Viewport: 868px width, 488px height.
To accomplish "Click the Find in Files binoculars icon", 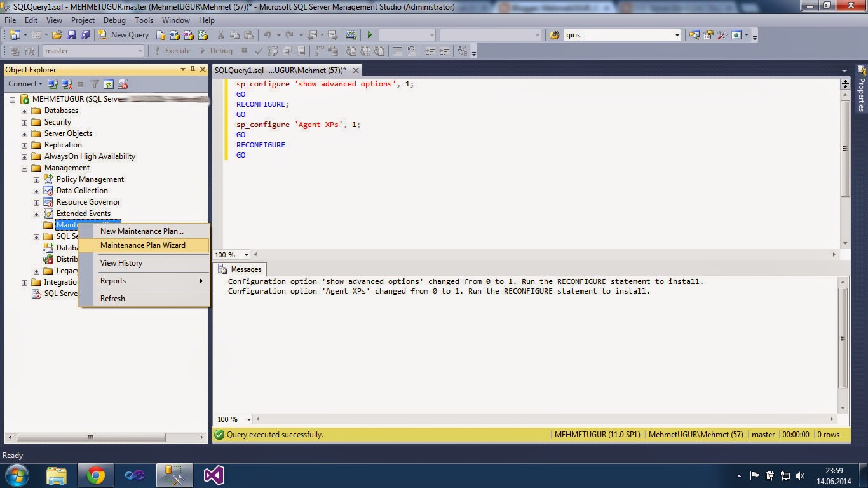I will click(x=554, y=36).
